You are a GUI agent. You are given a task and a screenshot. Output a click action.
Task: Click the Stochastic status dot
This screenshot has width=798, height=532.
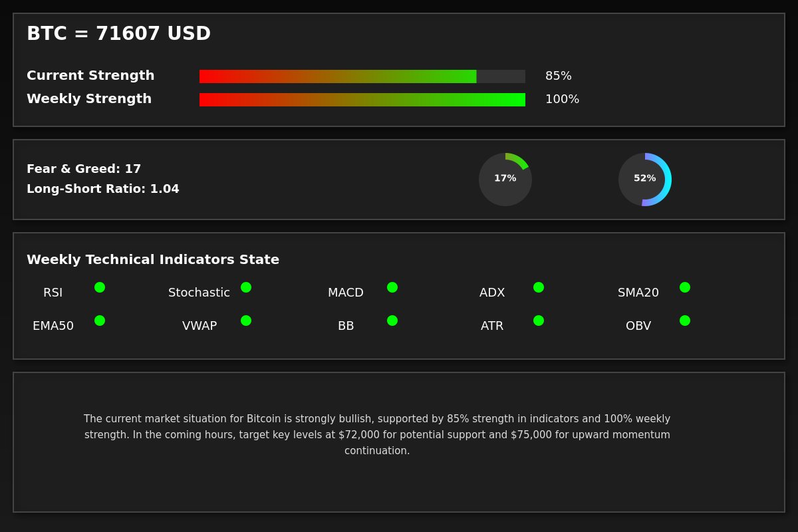point(246,287)
